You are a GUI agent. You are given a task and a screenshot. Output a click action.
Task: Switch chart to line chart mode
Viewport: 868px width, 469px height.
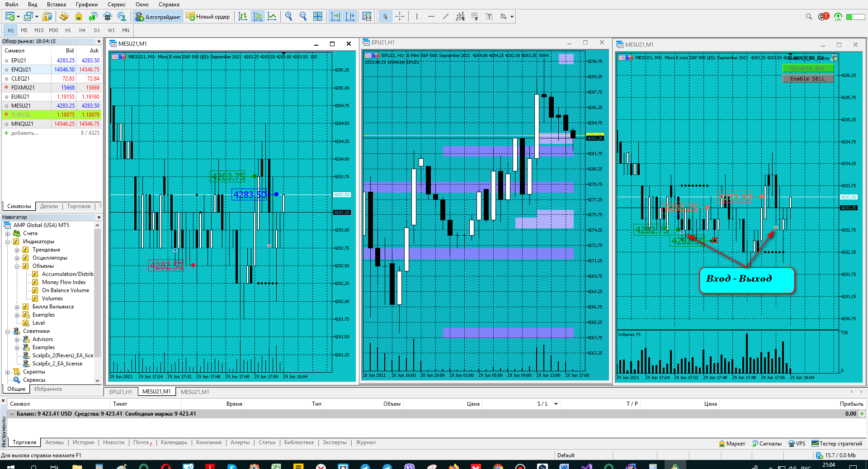[272, 17]
